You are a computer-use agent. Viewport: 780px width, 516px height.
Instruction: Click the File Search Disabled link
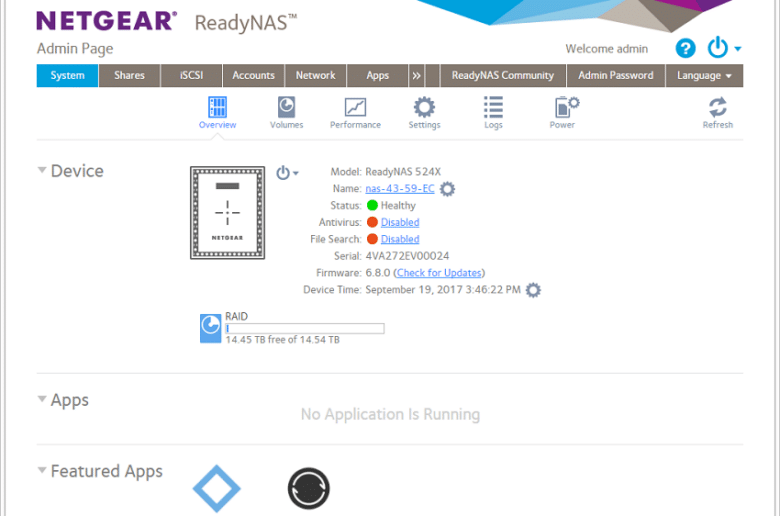tap(400, 239)
